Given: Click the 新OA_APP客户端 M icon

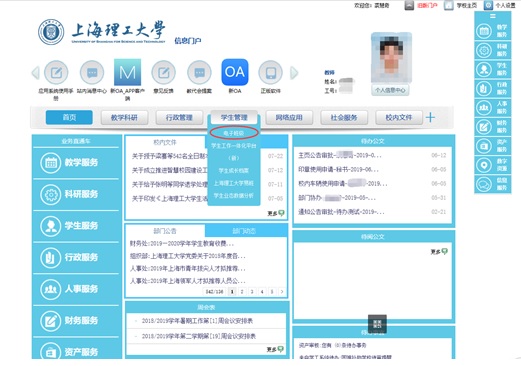Looking at the screenshot, I should pyautogui.click(x=127, y=72).
